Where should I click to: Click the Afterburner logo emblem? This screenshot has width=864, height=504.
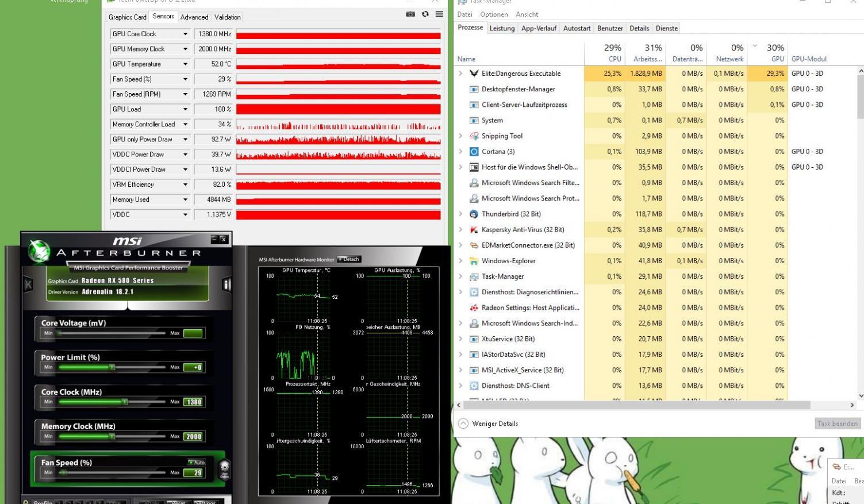point(39,252)
